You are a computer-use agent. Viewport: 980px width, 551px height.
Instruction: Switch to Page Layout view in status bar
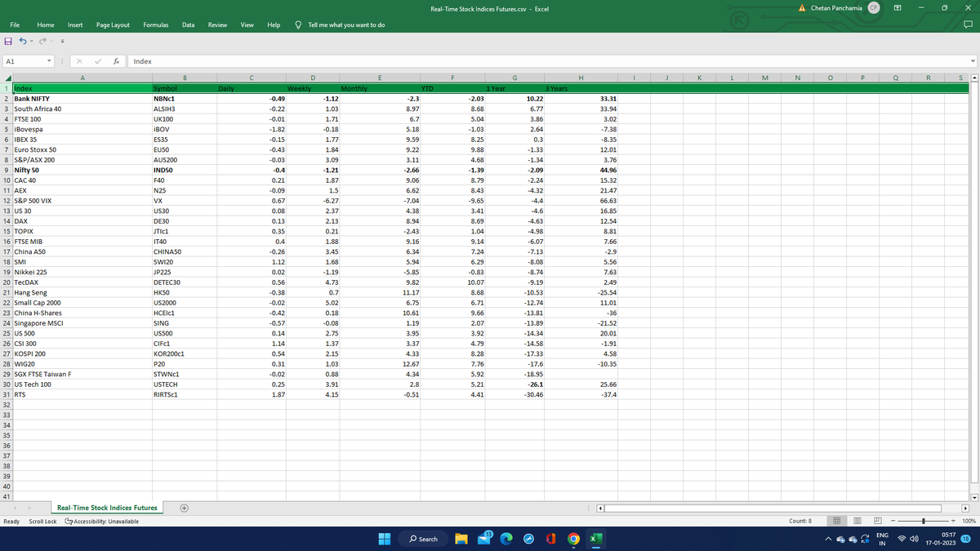click(859, 521)
